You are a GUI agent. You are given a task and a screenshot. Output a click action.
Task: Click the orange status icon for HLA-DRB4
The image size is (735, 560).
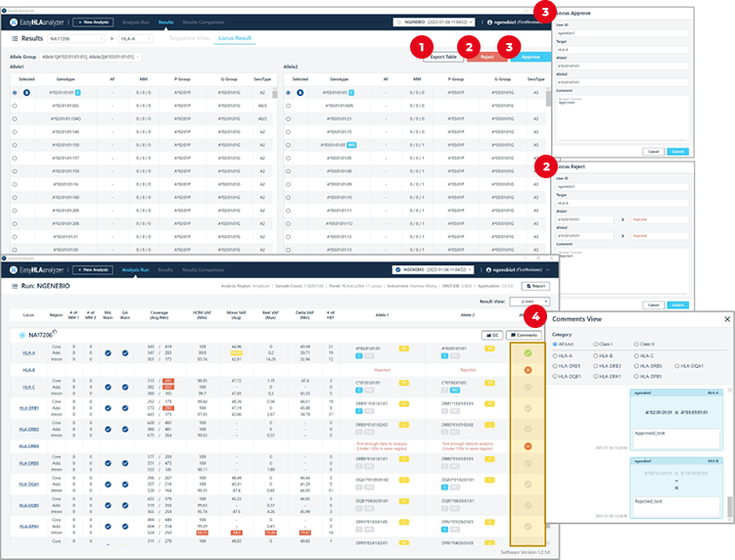pyautogui.click(x=528, y=445)
